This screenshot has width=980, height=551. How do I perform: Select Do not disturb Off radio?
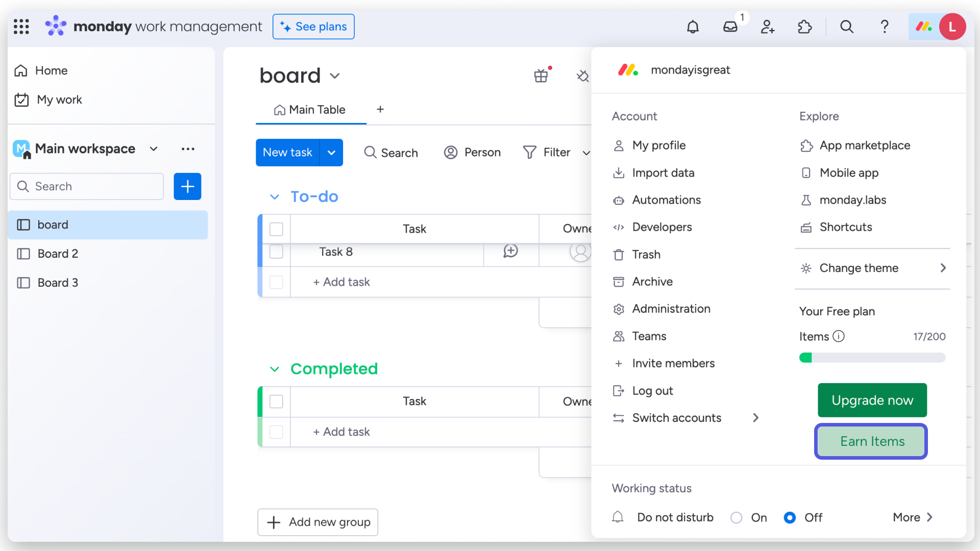790,517
